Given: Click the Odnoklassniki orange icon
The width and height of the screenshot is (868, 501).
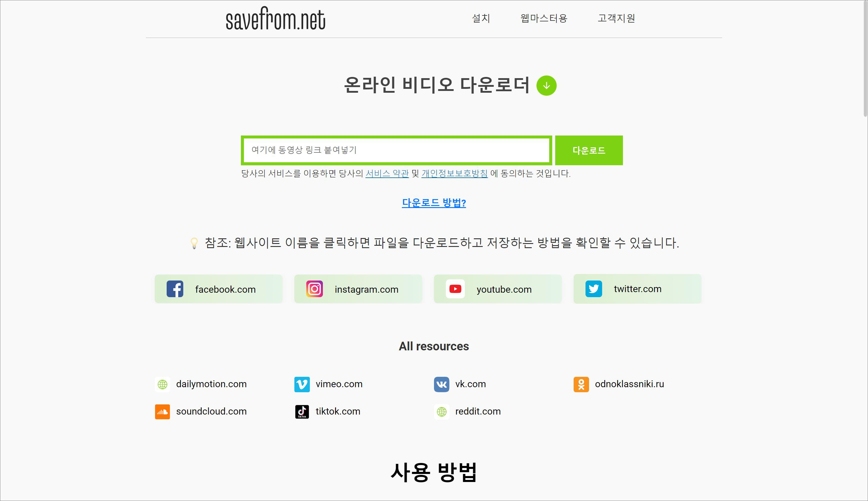Looking at the screenshot, I should (581, 384).
